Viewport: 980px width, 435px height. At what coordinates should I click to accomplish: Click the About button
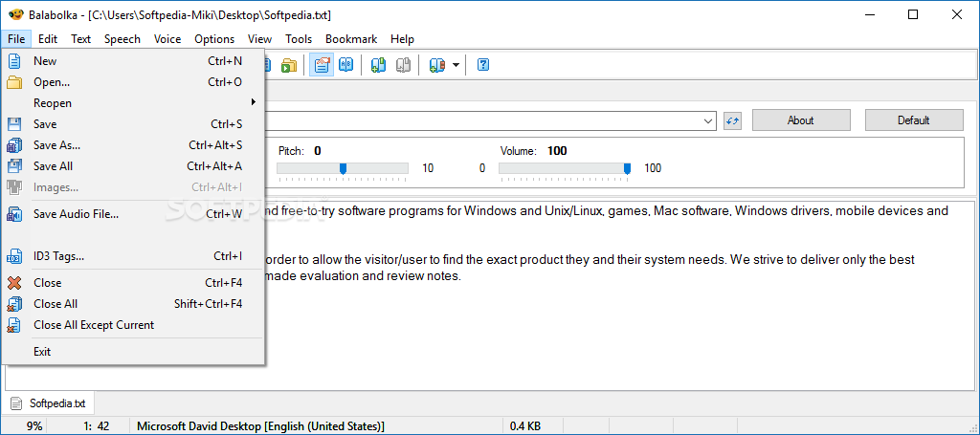(801, 120)
